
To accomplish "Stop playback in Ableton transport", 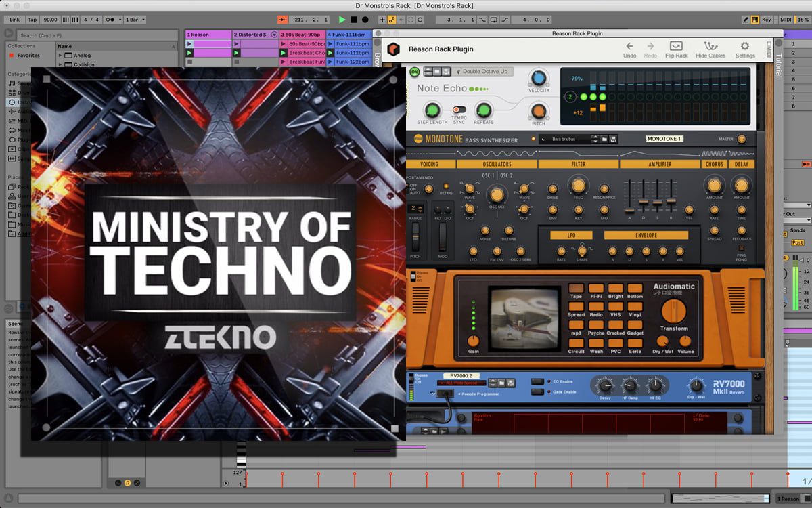I will click(x=353, y=20).
